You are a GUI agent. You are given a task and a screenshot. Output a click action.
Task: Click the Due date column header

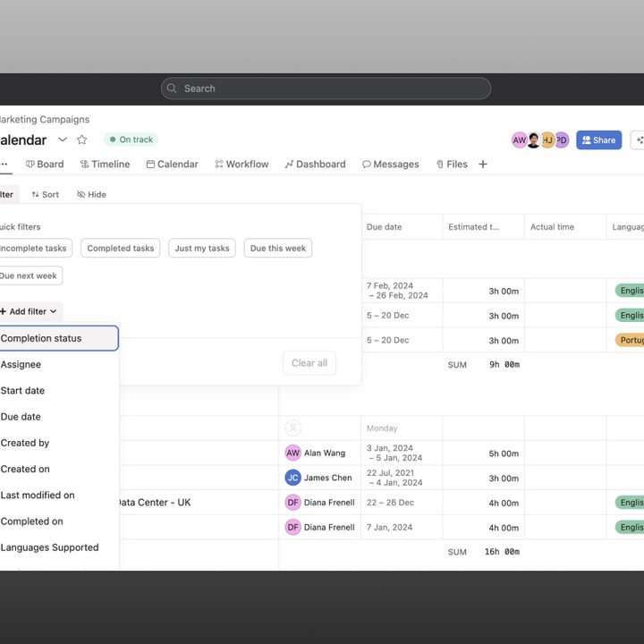402,226
